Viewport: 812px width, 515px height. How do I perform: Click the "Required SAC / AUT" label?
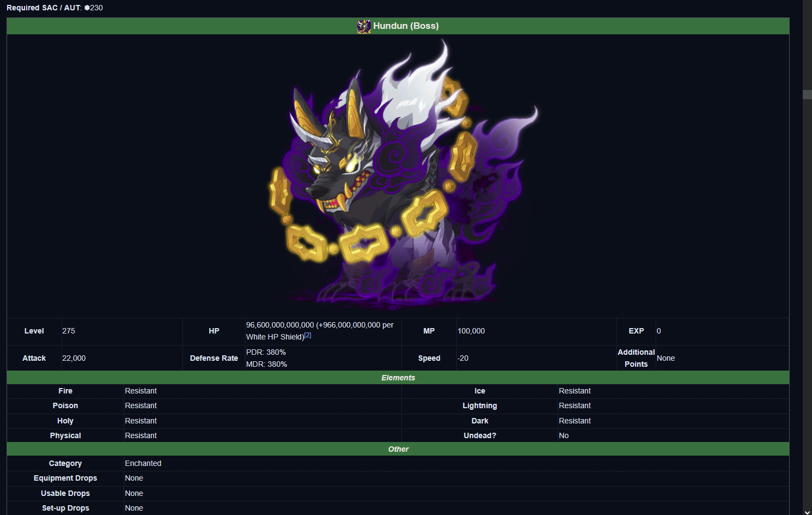coord(44,8)
